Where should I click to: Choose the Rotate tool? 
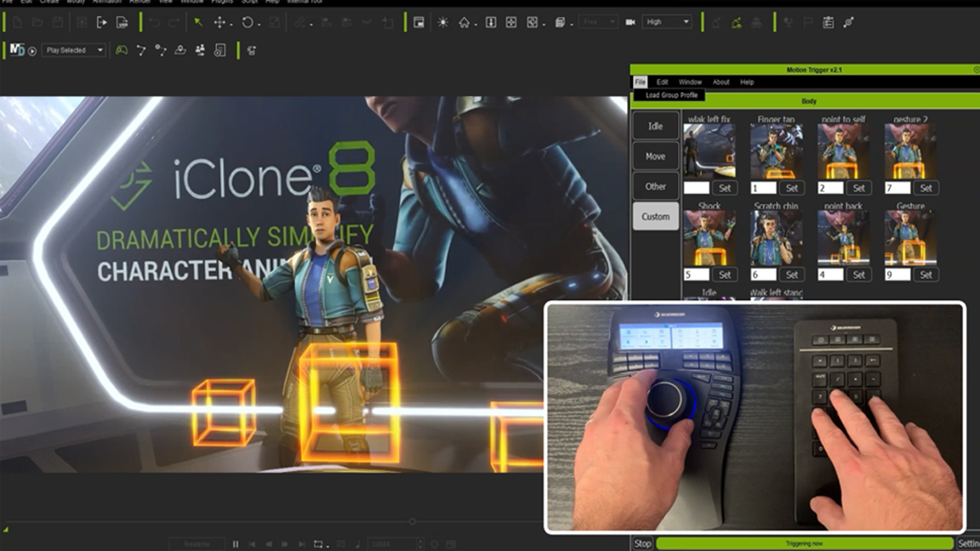pyautogui.click(x=248, y=22)
